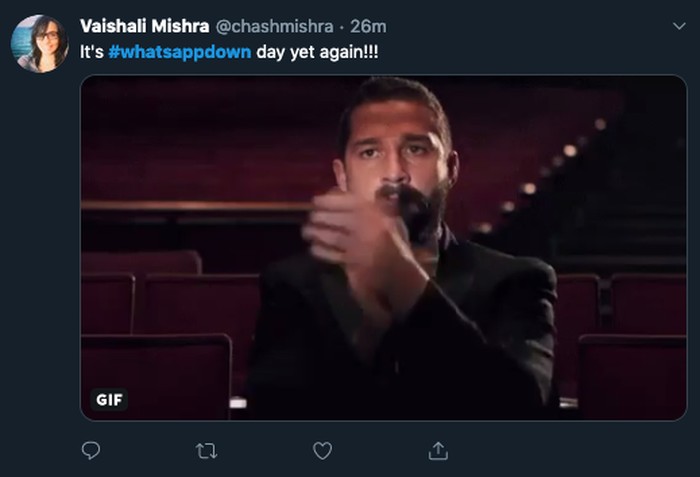Open the share tweet options

point(438,451)
